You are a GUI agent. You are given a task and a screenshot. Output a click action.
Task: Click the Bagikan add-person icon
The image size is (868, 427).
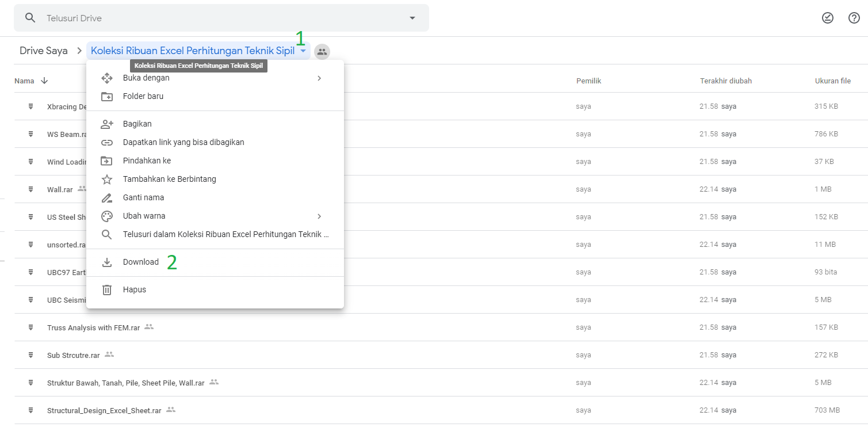[x=107, y=124]
